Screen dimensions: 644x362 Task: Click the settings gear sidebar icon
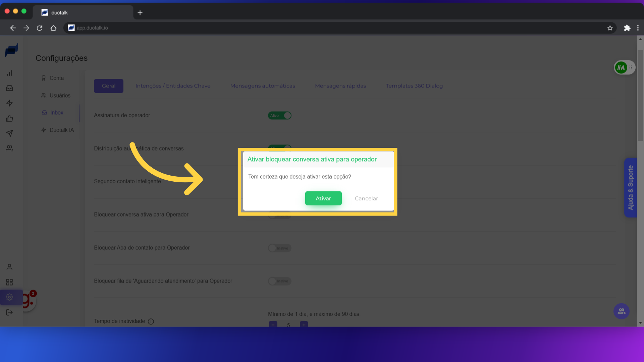click(x=9, y=297)
